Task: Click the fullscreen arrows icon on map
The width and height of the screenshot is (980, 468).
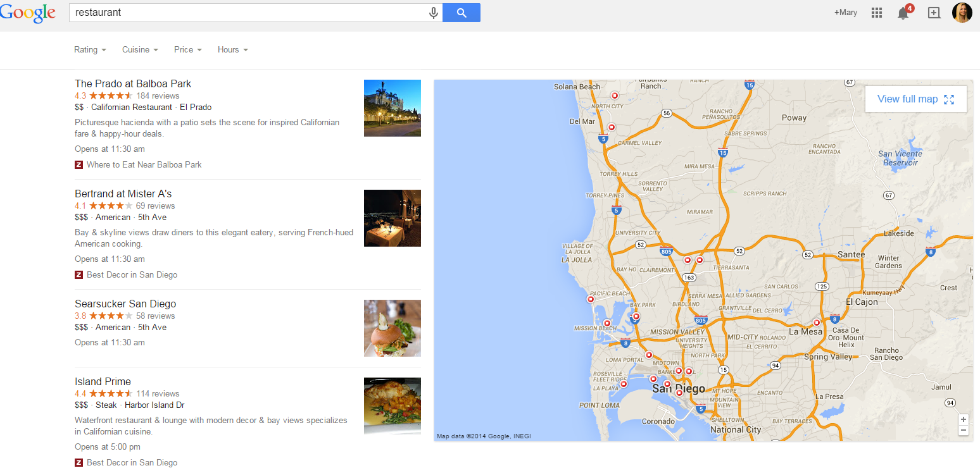Action: coord(948,99)
